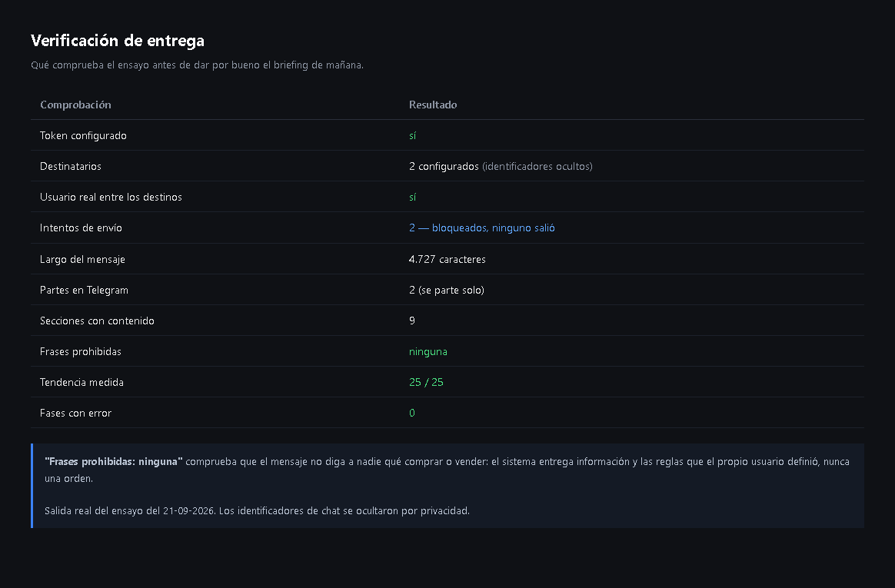Select the 'Token configurado' row label

[83, 136]
